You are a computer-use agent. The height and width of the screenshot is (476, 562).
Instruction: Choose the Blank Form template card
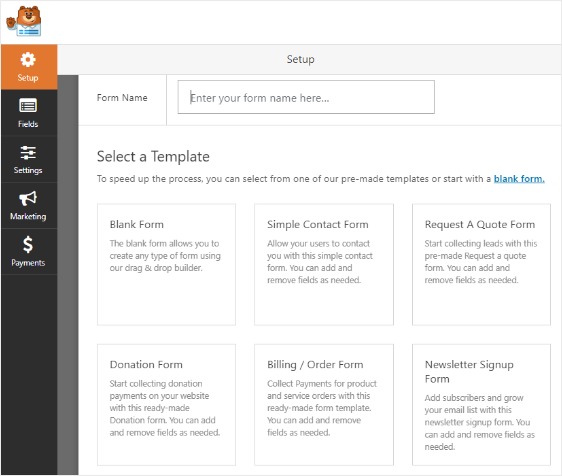[166, 265]
